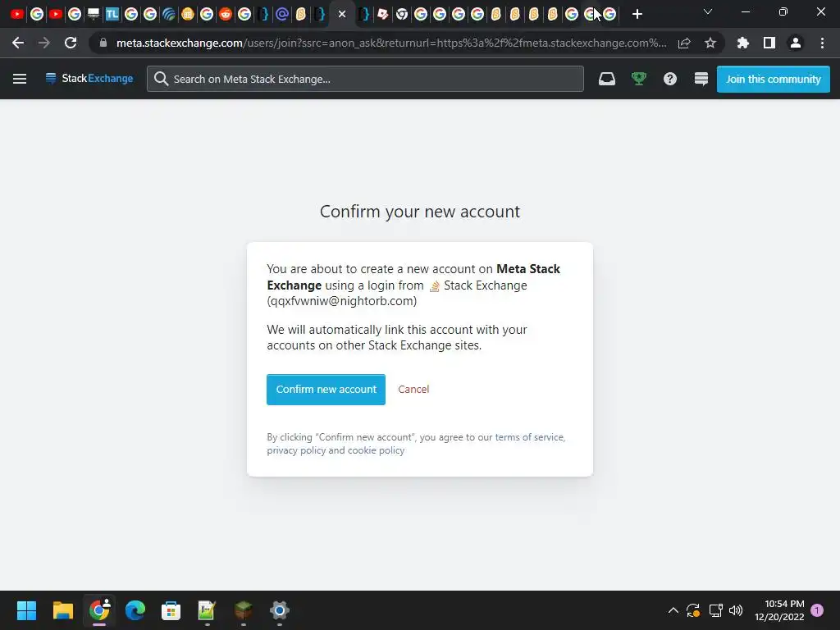Click Join this community
Image resolution: width=840 pixels, height=630 pixels.
773,79
